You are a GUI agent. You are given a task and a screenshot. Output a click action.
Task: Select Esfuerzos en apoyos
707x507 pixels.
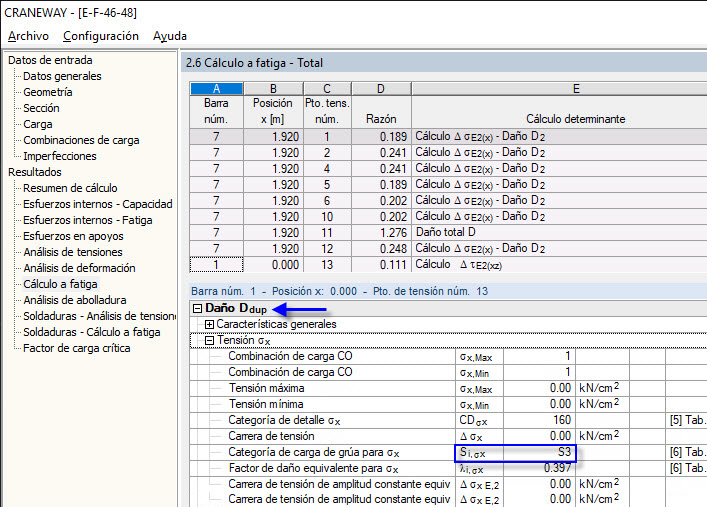(73, 236)
